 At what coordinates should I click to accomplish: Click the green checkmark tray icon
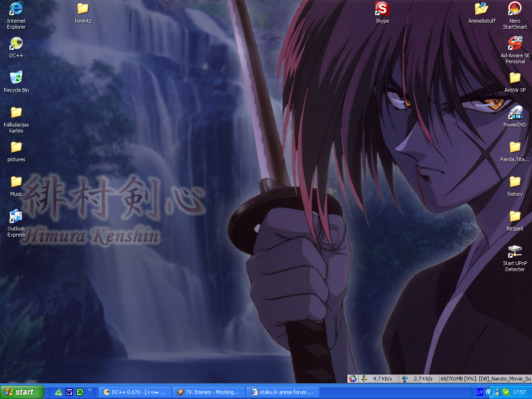click(x=506, y=392)
